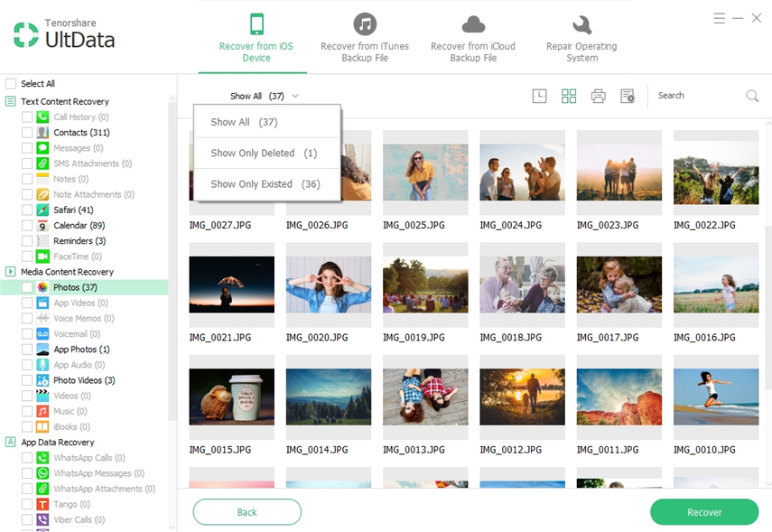772x532 pixels.
Task: Click sidebar scroll up arrow
Action: tap(172, 99)
